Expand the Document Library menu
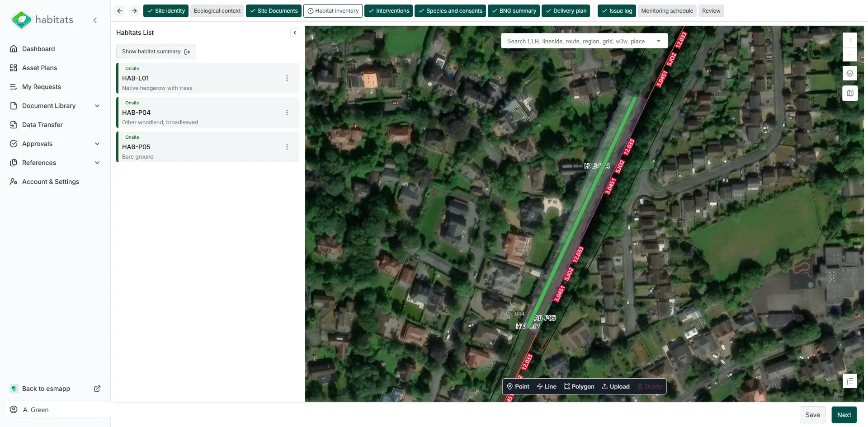868x427 pixels. [97, 106]
